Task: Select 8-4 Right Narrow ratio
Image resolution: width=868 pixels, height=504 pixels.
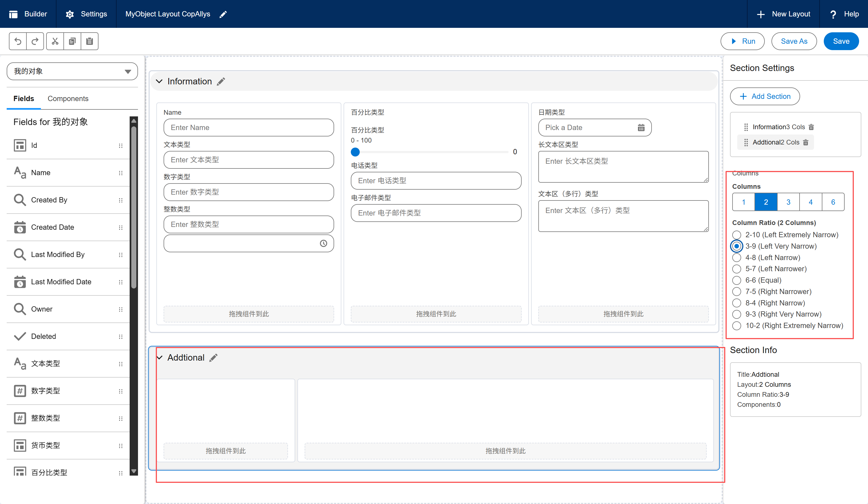Action: coord(736,303)
